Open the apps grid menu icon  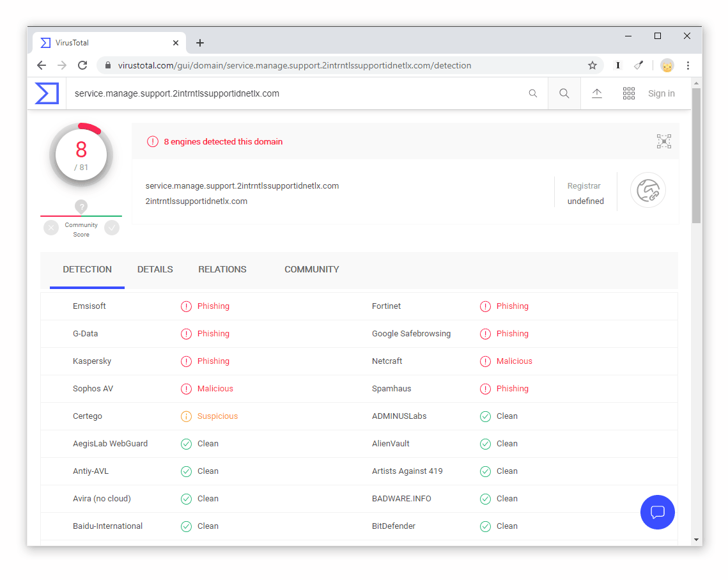[629, 93]
